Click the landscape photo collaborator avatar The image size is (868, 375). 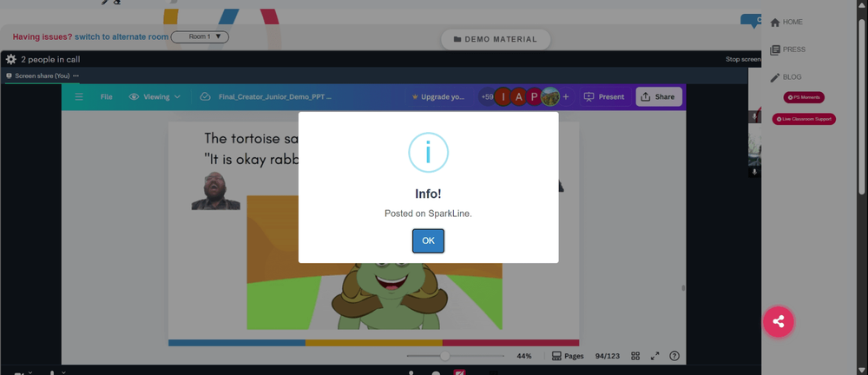[549, 97]
